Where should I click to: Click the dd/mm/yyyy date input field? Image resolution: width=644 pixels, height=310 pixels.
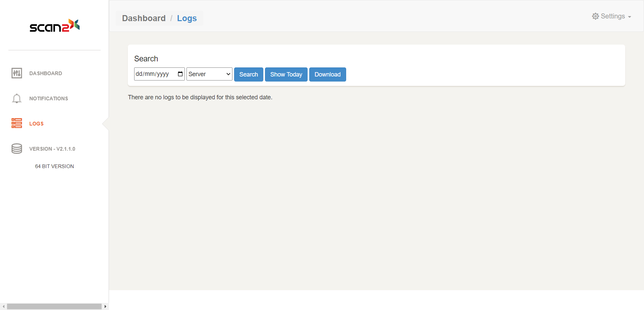tap(154, 74)
